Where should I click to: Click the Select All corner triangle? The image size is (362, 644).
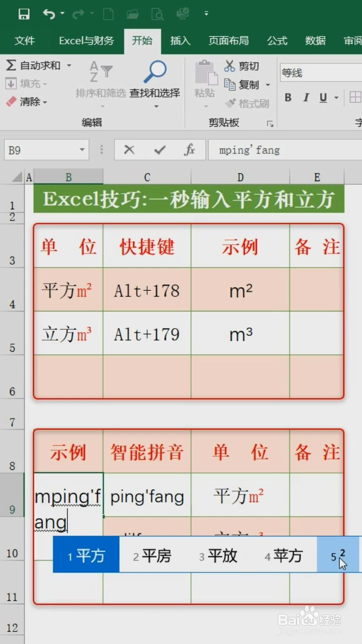[x=17, y=177]
